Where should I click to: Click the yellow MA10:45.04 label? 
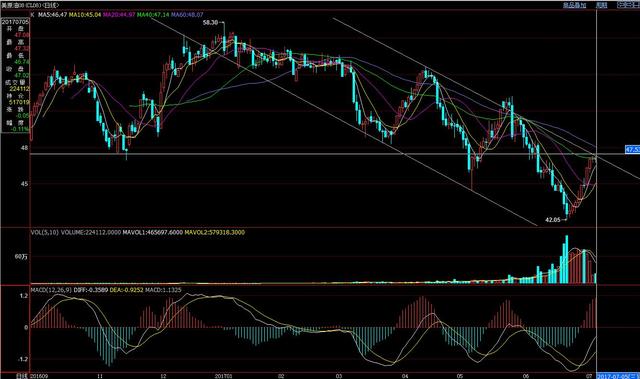pyautogui.click(x=85, y=14)
